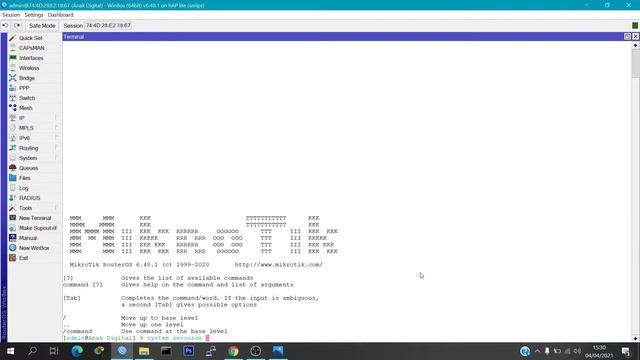Expand the IPv6 submenu arrow
Viewport: 640px width, 360px height.
click(56, 138)
